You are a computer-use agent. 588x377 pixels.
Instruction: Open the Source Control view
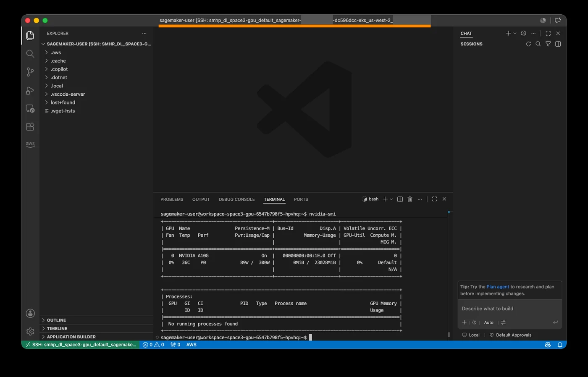pyautogui.click(x=30, y=72)
